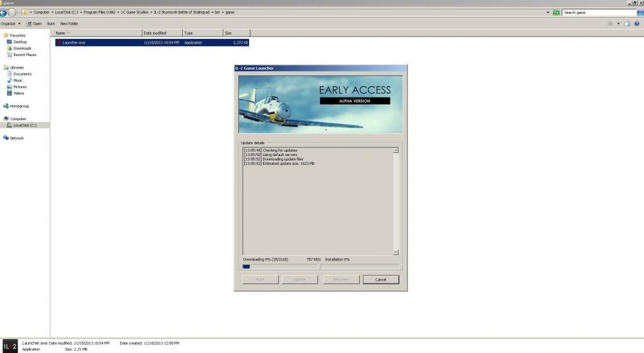
Task: Select Local Disk (C:) in navigation pane
Action: [x=25, y=125]
